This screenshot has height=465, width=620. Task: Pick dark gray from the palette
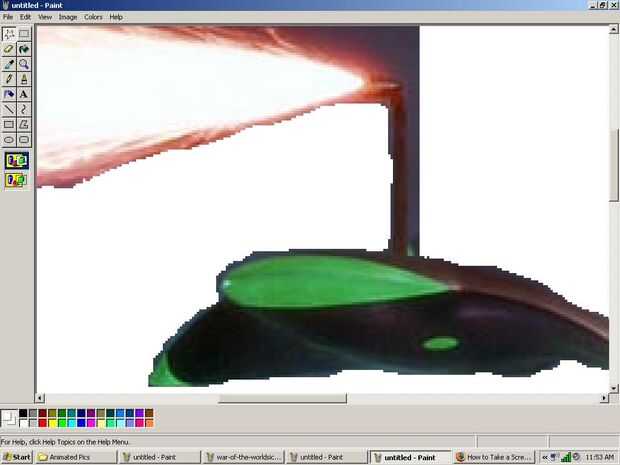pyautogui.click(x=33, y=413)
